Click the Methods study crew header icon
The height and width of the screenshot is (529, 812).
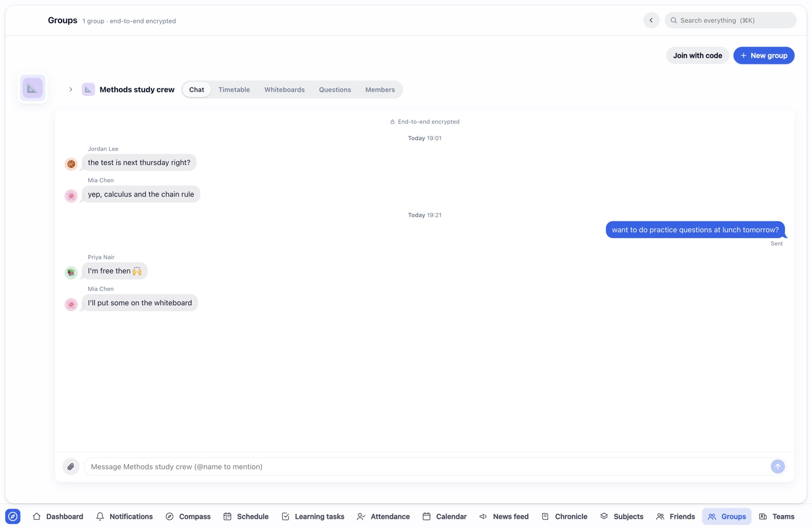point(88,89)
